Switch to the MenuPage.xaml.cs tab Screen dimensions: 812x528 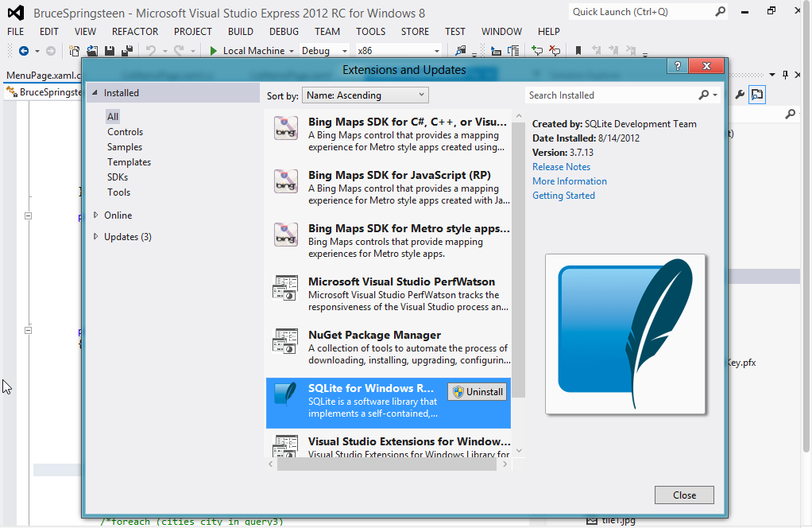43,76
